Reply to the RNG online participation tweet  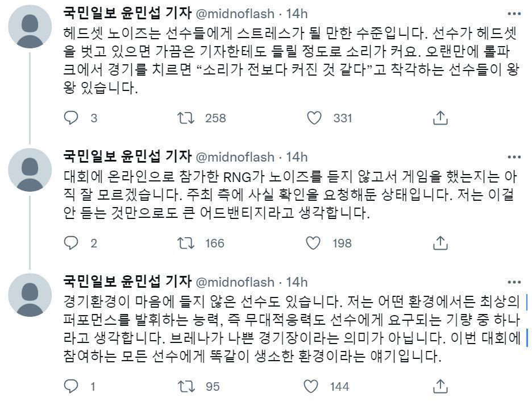click(x=71, y=243)
